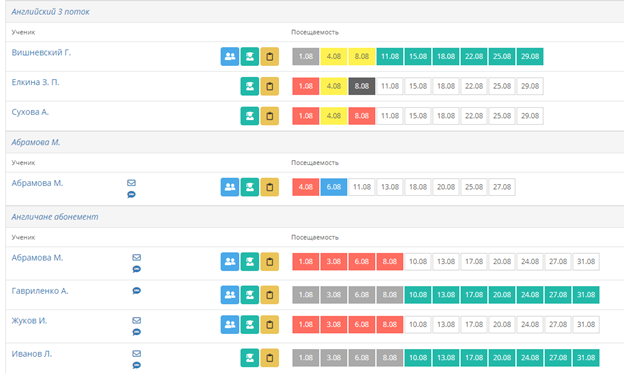624x373 pixels.
Task: Click envelope icon next to Жуков И.
Action: click(x=136, y=320)
